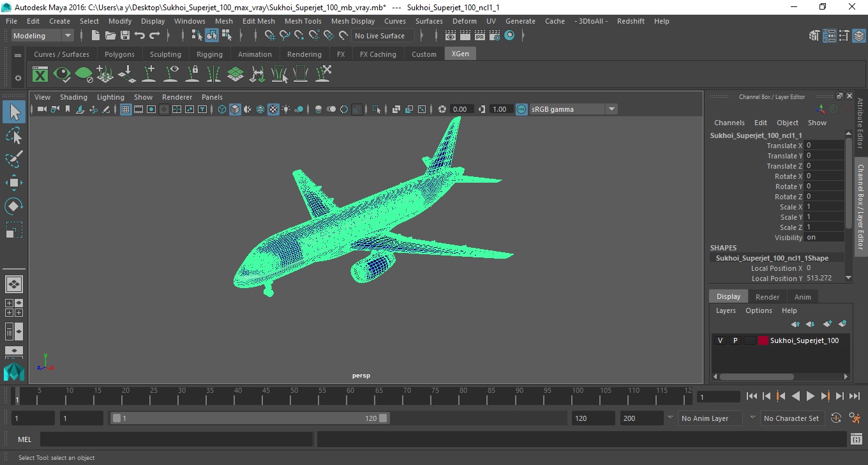Click XGen clear preview shelf icon
Image resolution: width=868 pixels, height=465 pixels.
point(84,74)
